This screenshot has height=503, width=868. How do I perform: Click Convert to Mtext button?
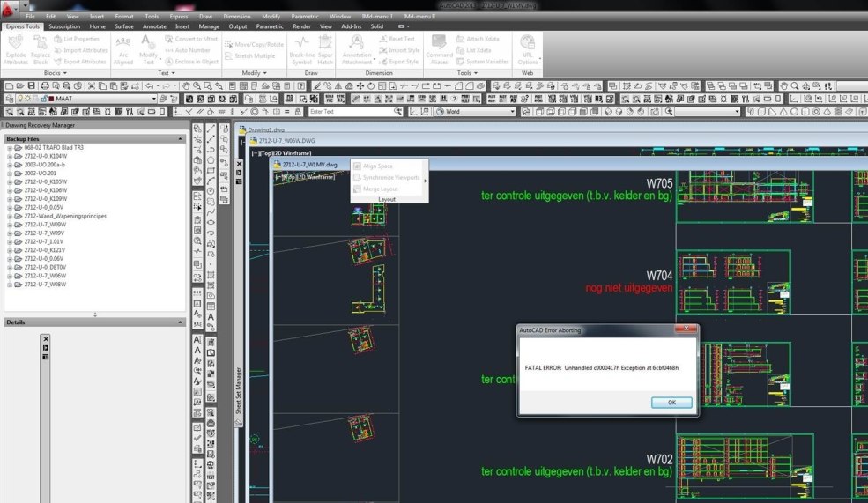[x=191, y=39]
